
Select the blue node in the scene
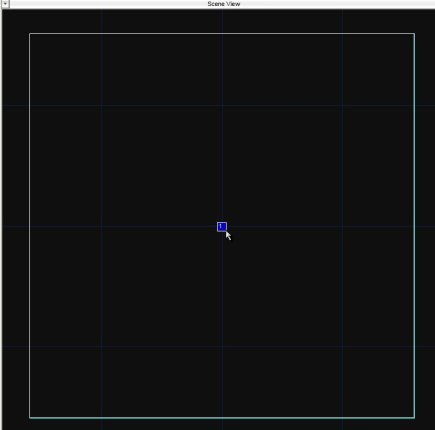click(x=222, y=227)
